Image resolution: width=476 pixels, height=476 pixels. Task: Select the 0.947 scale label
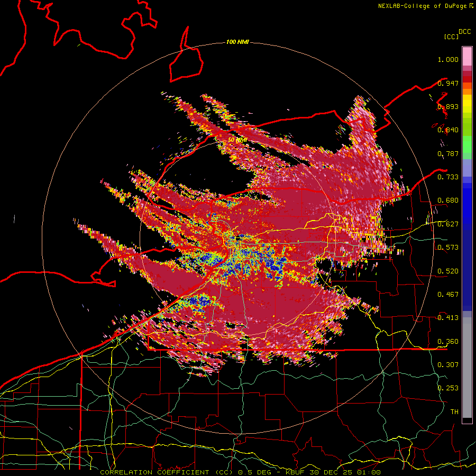tap(448, 83)
